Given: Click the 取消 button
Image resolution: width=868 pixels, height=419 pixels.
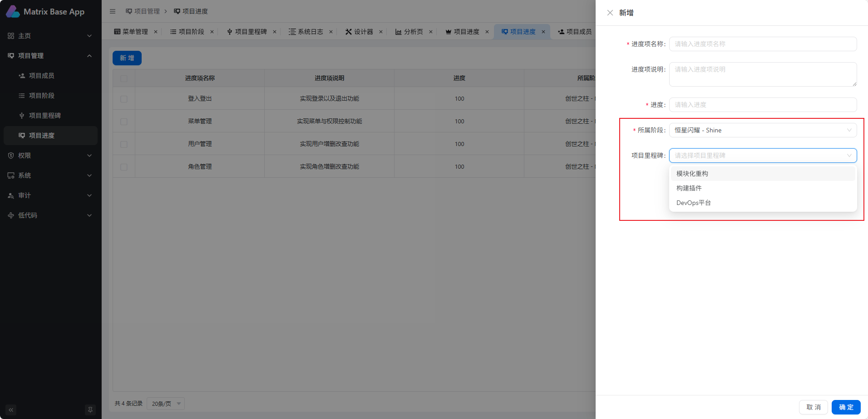Looking at the screenshot, I should point(813,407).
